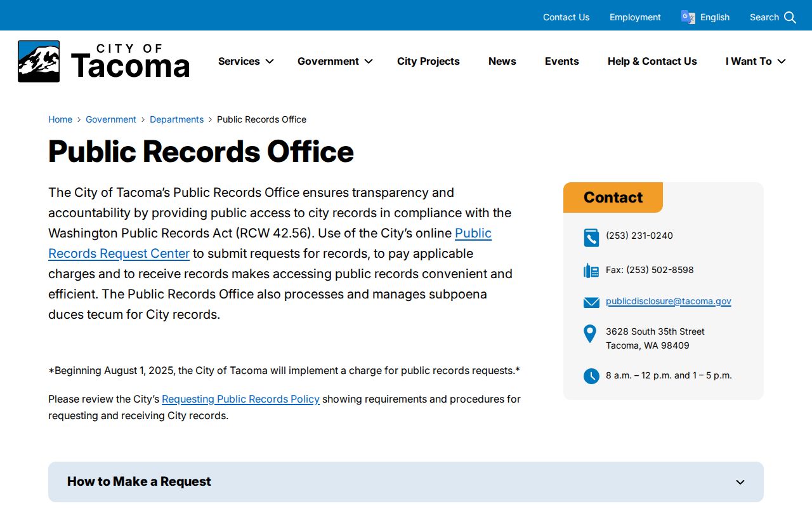812x508 pixels.
Task: Navigate to Government breadcrumb
Action: (x=111, y=119)
